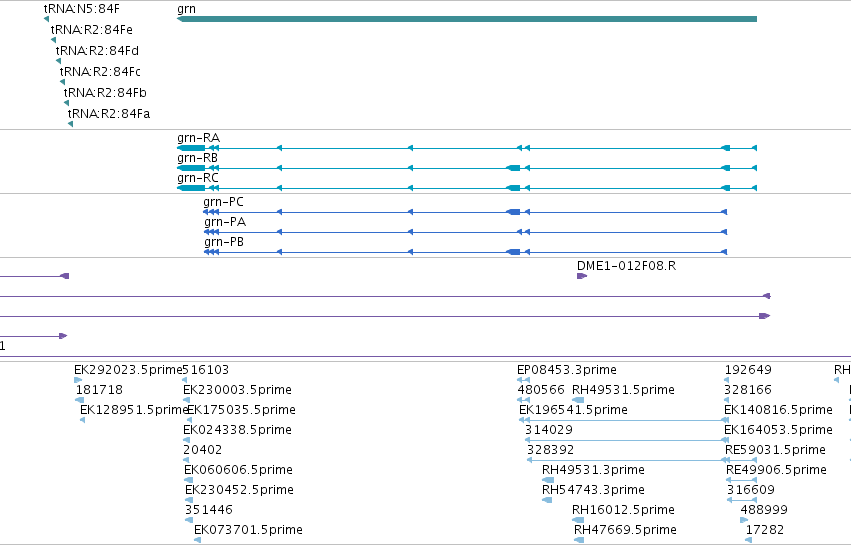Select the RH54743.3prime EST label

point(593,490)
